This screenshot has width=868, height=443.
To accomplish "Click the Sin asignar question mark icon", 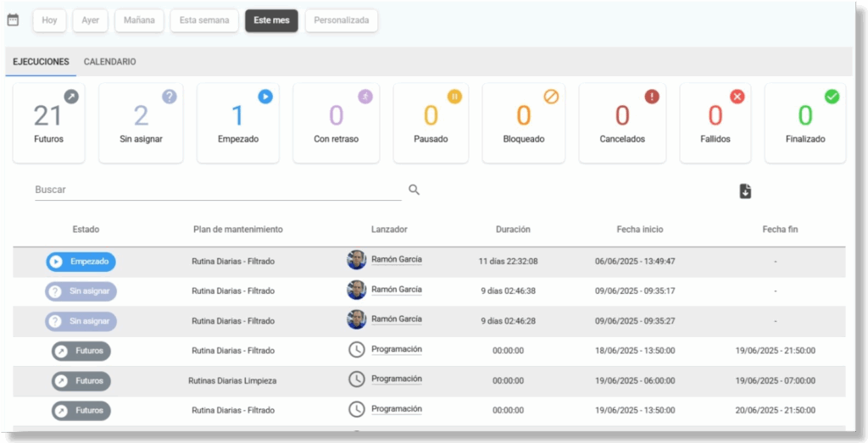I will pos(169,97).
